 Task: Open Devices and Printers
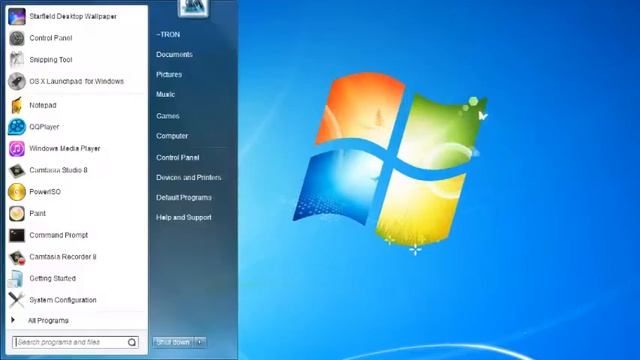(189, 178)
